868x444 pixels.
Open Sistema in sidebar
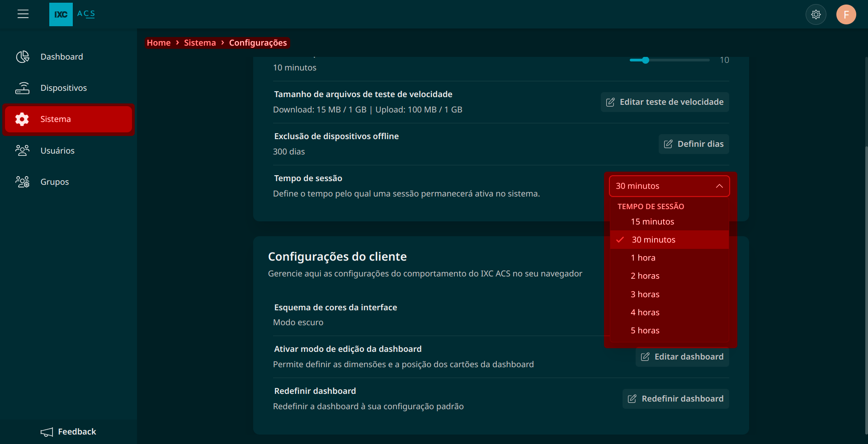[68, 119]
